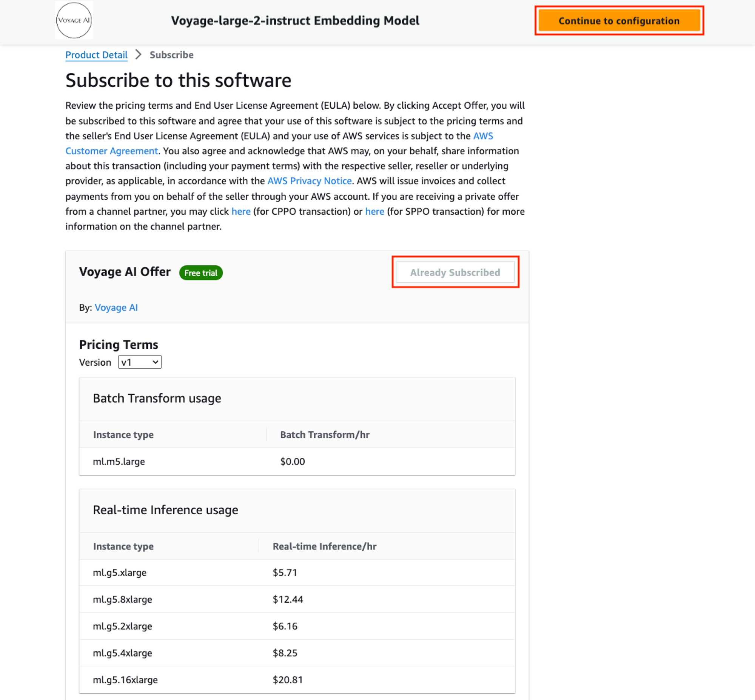This screenshot has width=755, height=700.
Task: Click Already Subscribed button
Action: pyautogui.click(x=456, y=272)
